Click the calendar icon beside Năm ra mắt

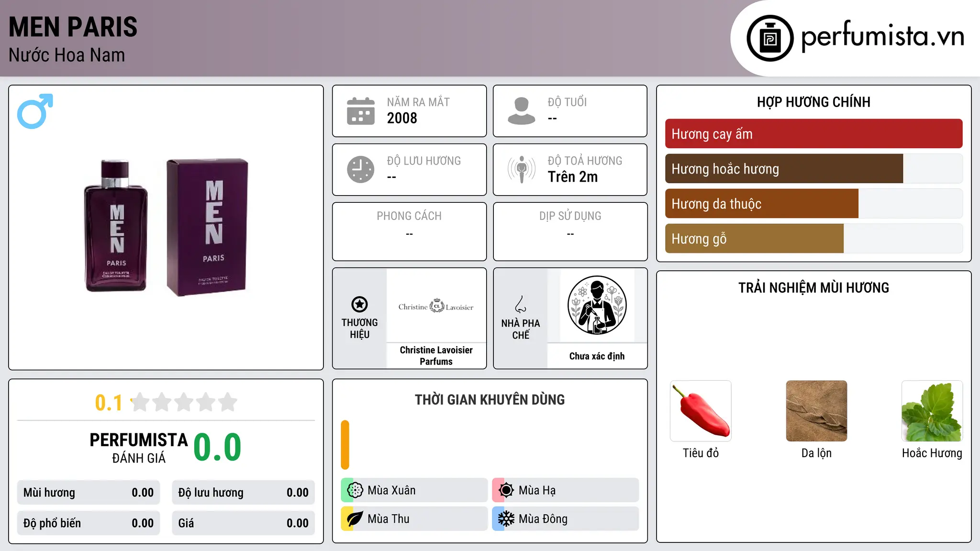[x=361, y=111]
